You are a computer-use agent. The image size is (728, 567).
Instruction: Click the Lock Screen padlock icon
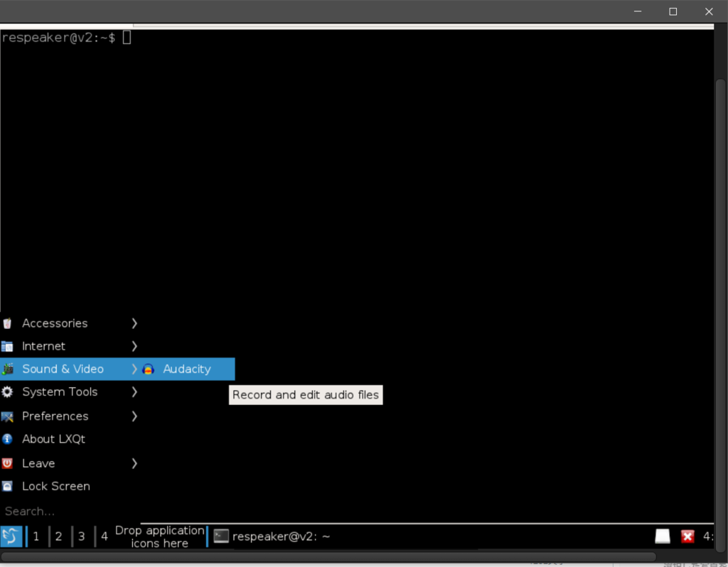tap(7, 486)
